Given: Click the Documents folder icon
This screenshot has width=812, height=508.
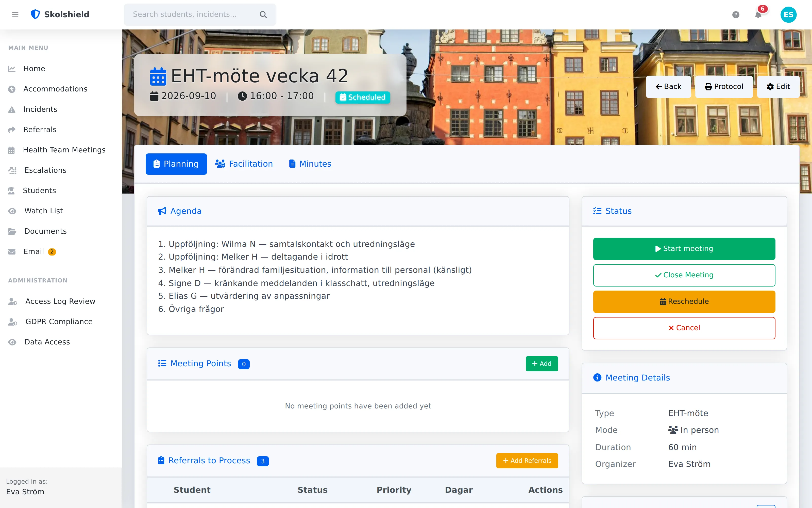Looking at the screenshot, I should tap(12, 231).
